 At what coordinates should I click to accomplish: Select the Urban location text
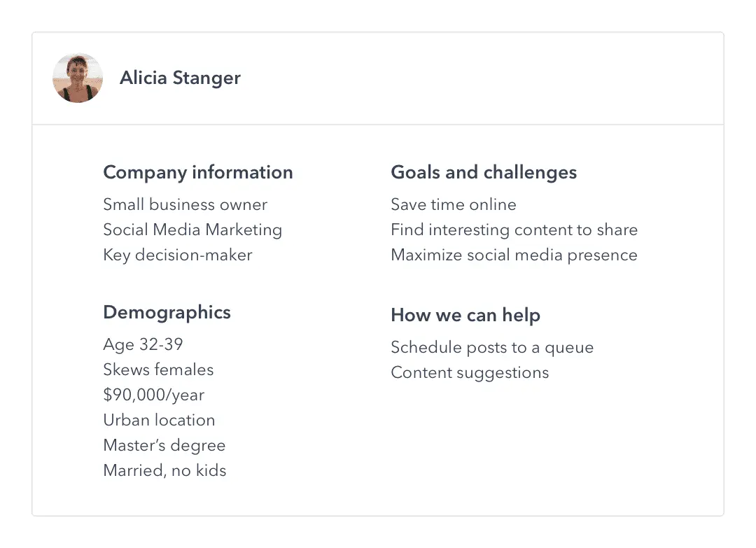159,420
